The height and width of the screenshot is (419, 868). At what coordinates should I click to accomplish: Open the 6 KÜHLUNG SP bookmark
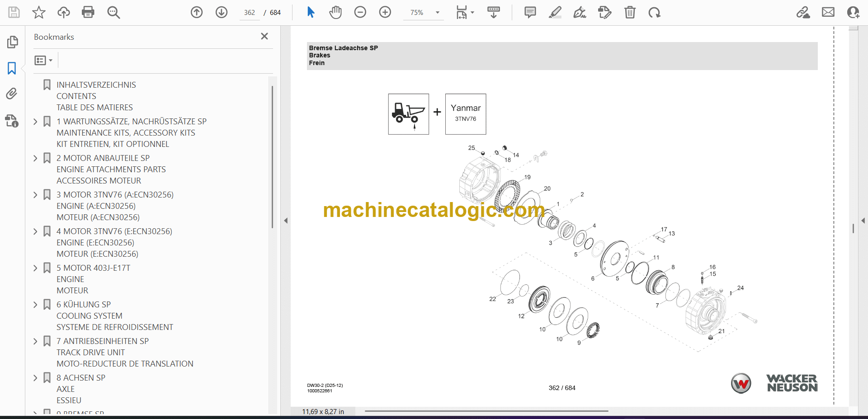pyautogui.click(x=84, y=305)
